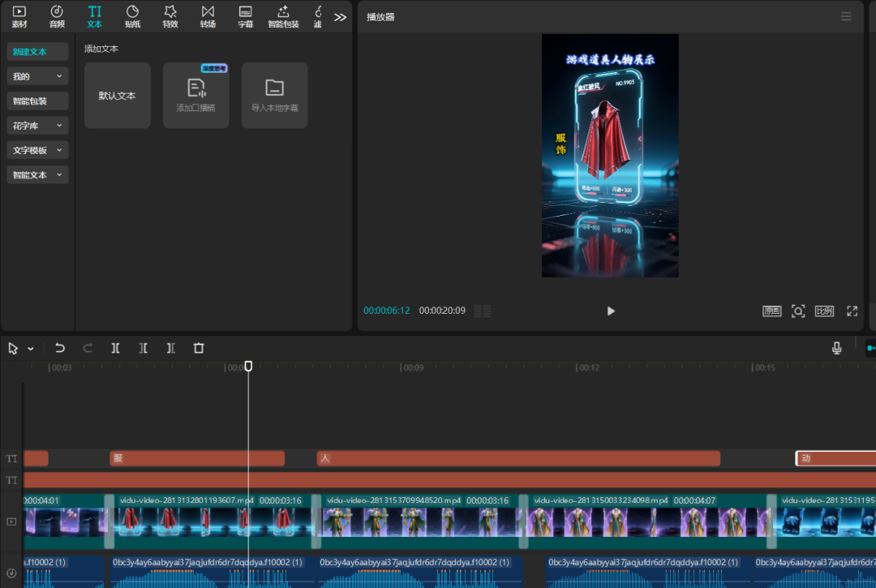Select the 新建文本 sidebar entry
The height and width of the screenshot is (588, 876).
pos(37,51)
